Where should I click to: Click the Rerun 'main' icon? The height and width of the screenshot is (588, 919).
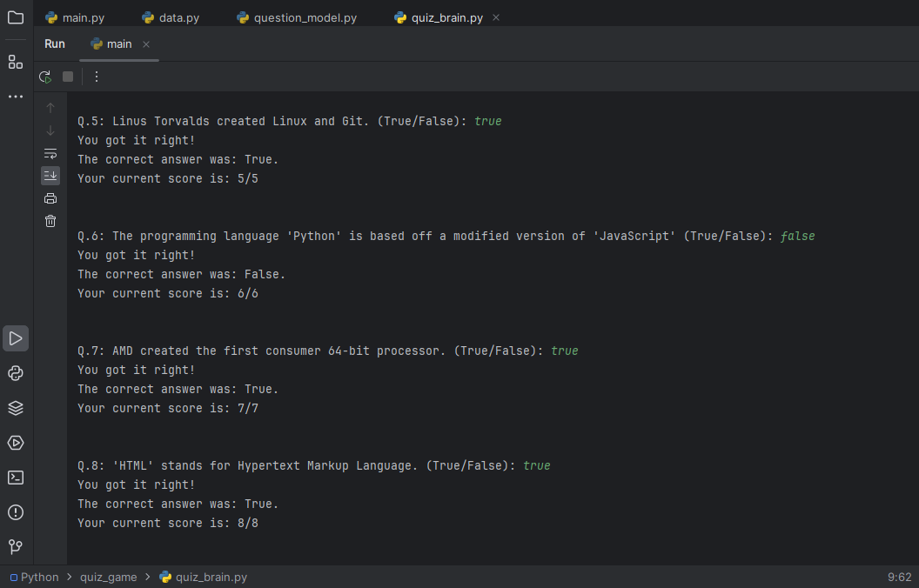tap(45, 77)
